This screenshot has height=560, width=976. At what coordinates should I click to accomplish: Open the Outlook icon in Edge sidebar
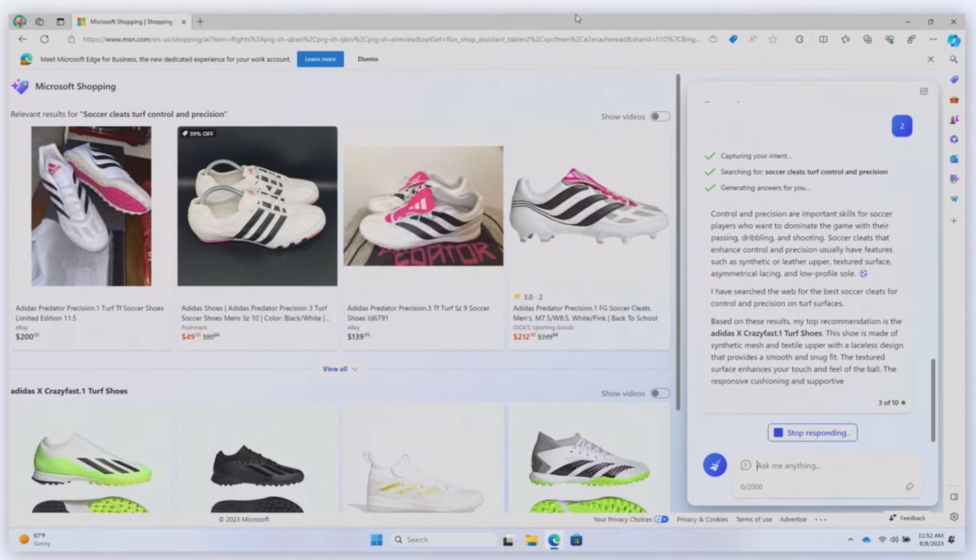point(954,159)
